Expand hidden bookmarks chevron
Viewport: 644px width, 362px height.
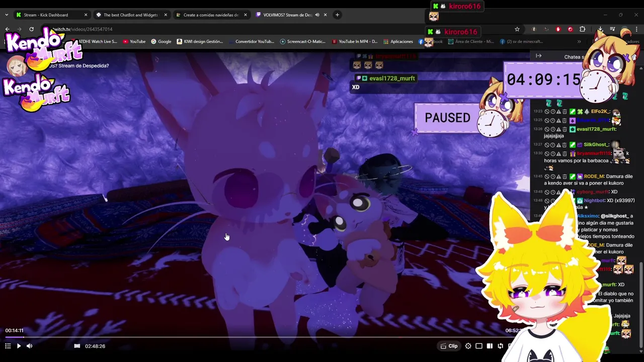[579, 41]
